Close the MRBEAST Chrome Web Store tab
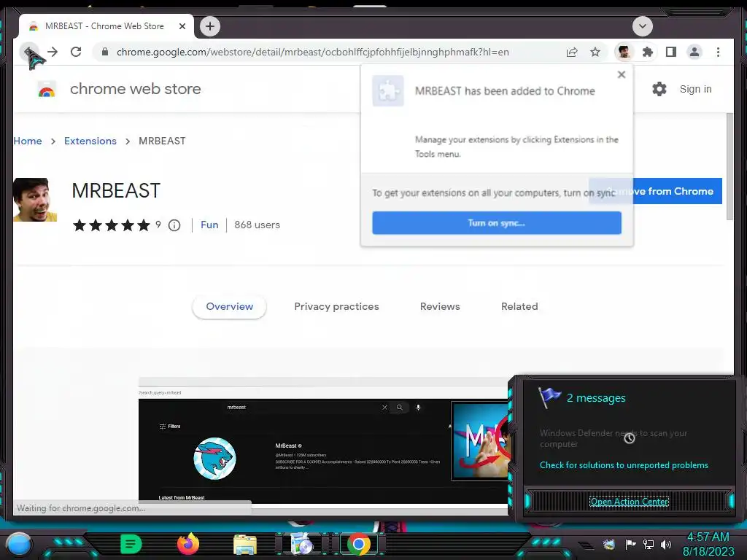 tap(182, 26)
